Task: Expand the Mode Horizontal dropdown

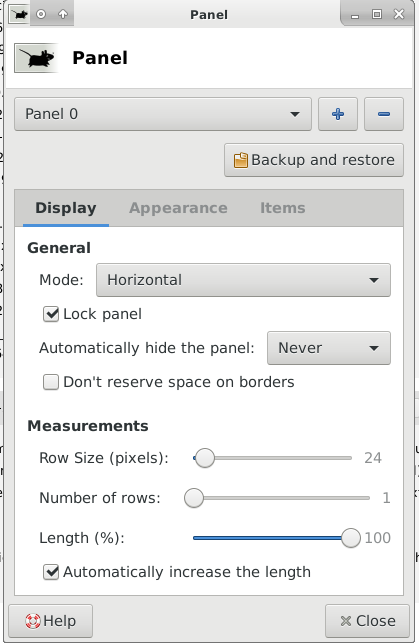Action: pyautogui.click(x=243, y=280)
